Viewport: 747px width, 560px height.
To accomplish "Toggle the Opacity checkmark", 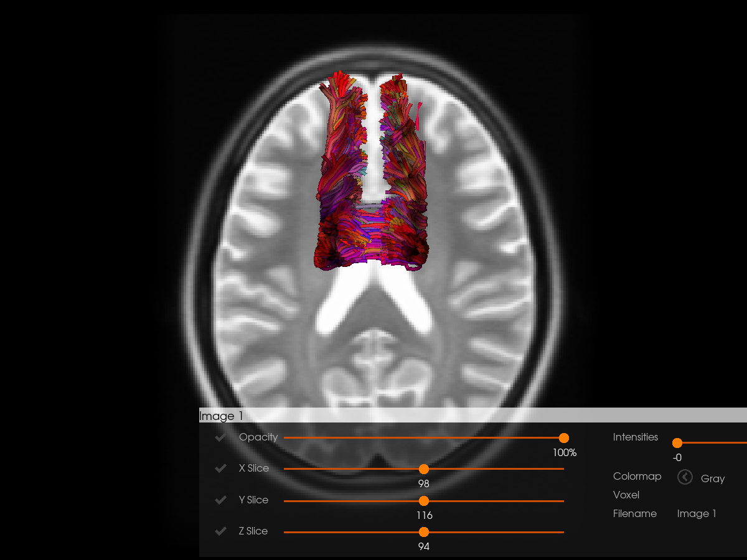I will pos(220,437).
